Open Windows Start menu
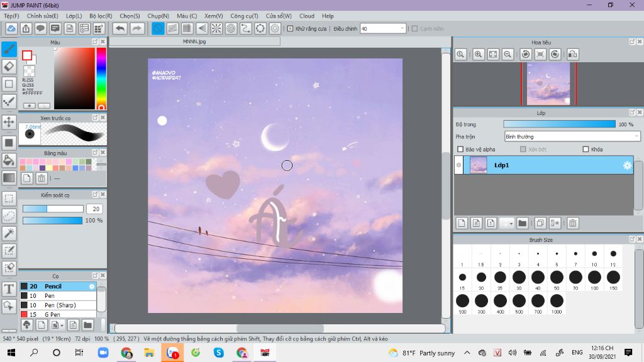Screen dimensions: 644x362 (11, 353)
